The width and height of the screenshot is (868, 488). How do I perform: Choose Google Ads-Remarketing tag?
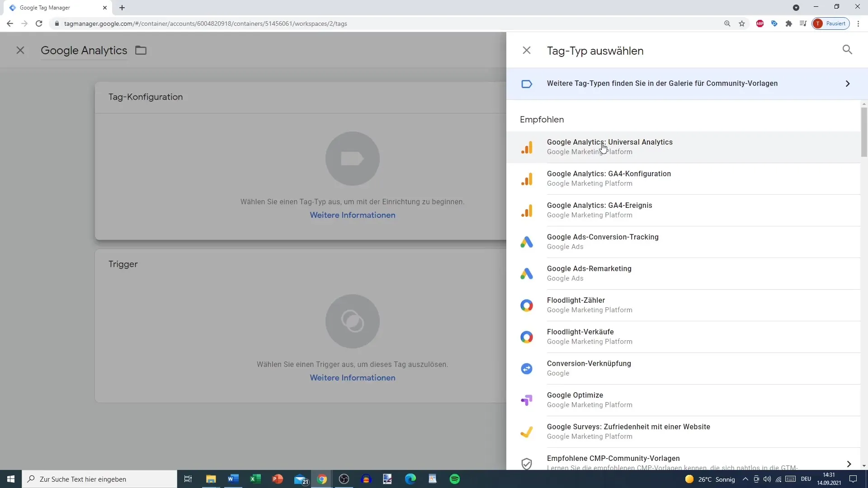pyautogui.click(x=683, y=273)
